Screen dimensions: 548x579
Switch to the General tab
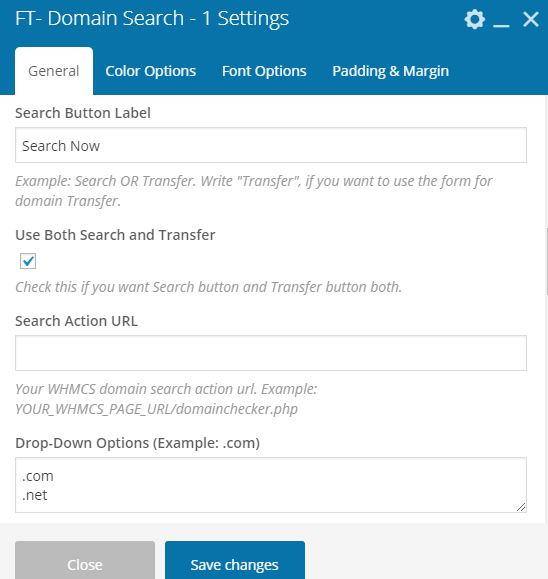tap(54, 71)
